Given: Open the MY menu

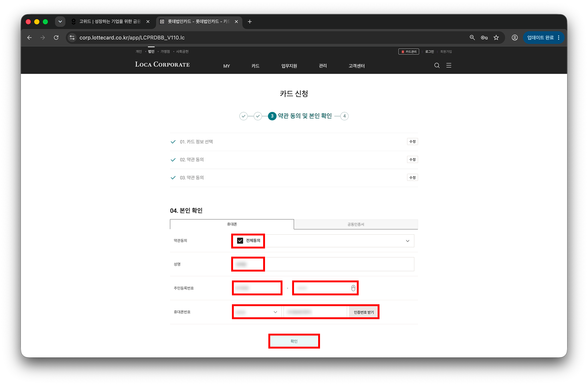Looking at the screenshot, I should point(227,66).
